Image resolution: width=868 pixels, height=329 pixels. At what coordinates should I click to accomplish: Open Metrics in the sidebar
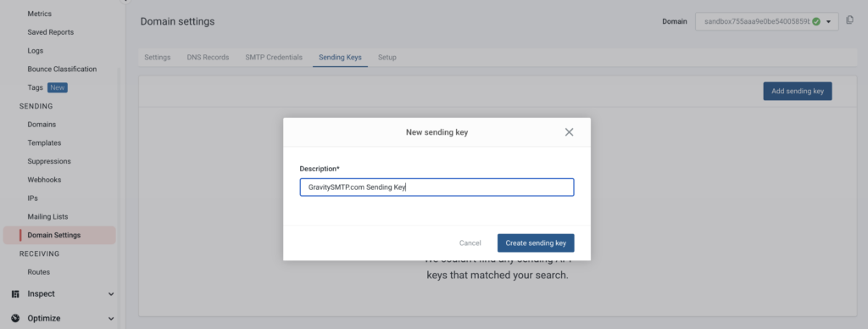pos(39,14)
